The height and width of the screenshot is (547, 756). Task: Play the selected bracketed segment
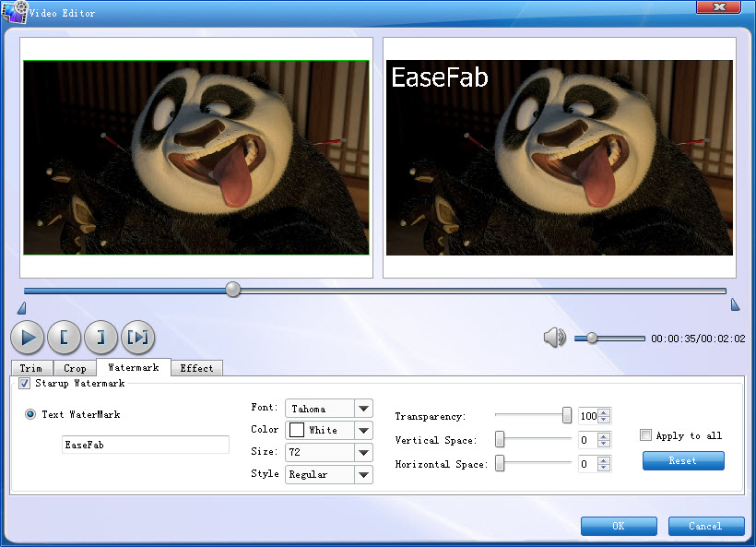coord(138,338)
